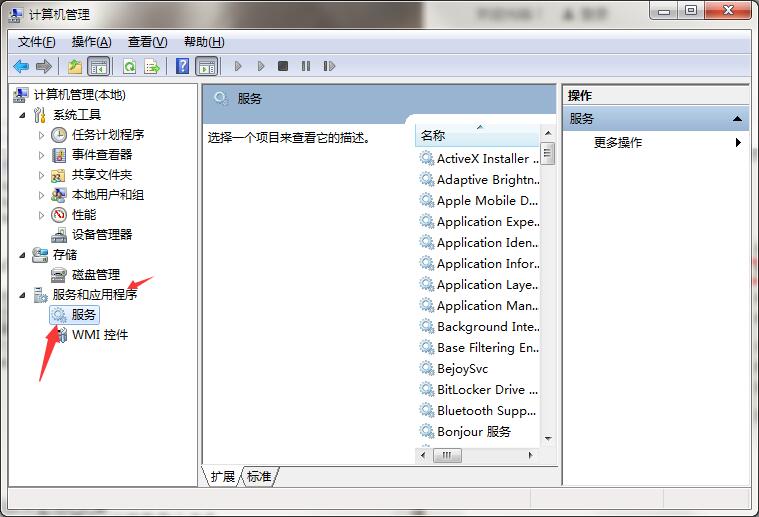This screenshot has width=759, height=517.
Task: Expand the 共享文件夹 node
Action: click(41, 175)
